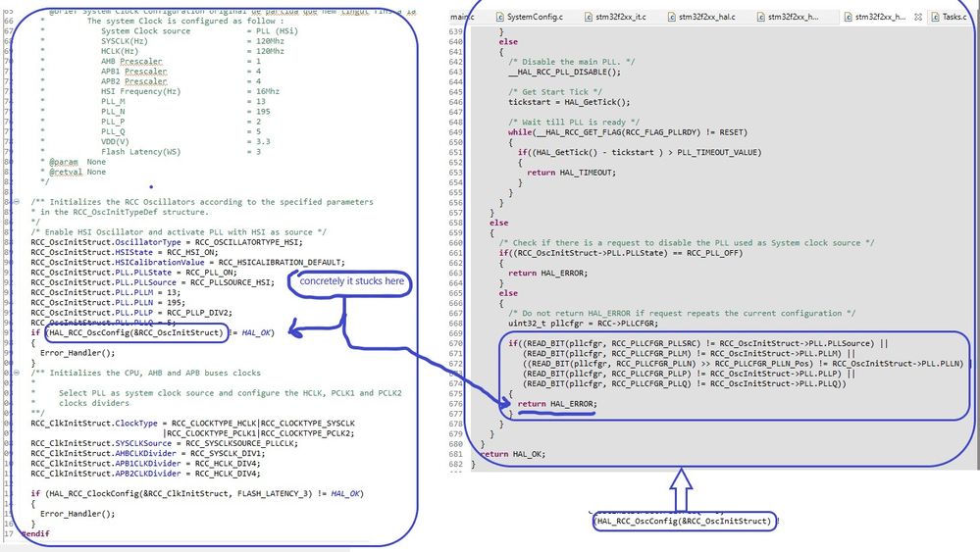980x552 pixels.
Task: Collapse the 'Initializes the CPU, AHB' comment fold
Action: click(x=17, y=373)
